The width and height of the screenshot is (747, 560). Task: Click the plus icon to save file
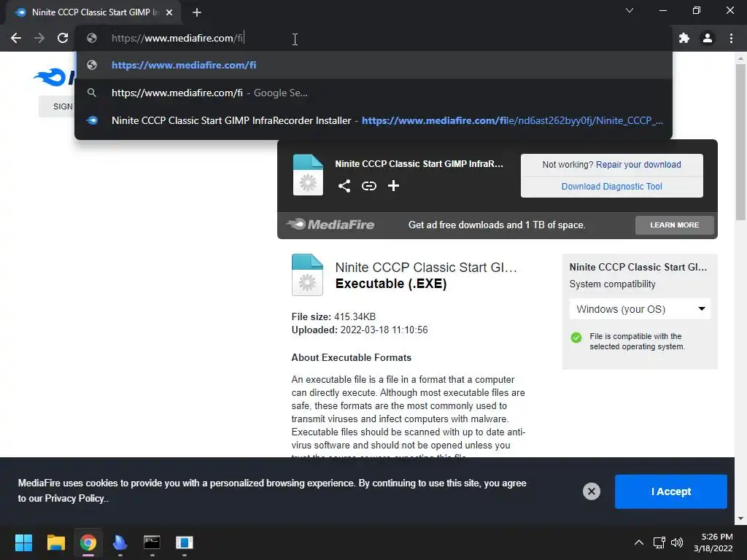coord(393,186)
